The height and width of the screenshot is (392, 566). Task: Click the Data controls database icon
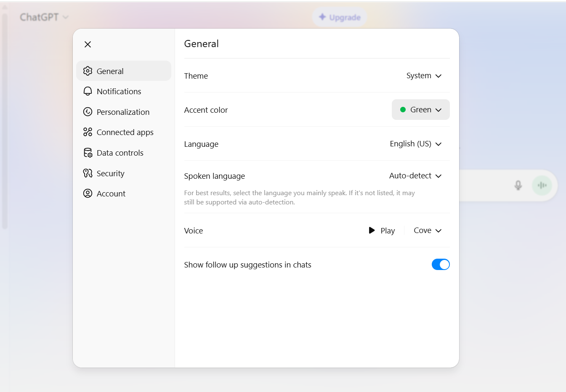(88, 153)
